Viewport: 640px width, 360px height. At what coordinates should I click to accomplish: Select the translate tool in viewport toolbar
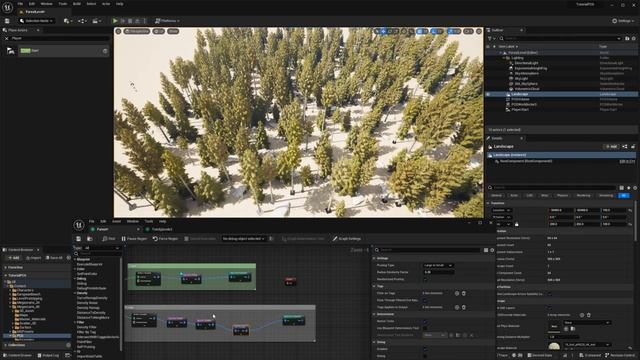point(383,31)
